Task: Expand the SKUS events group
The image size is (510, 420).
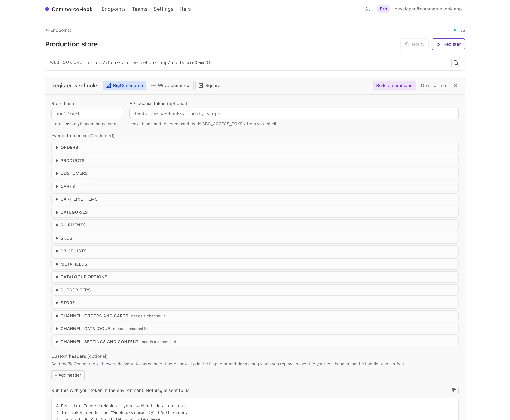Action: click(255, 238)
